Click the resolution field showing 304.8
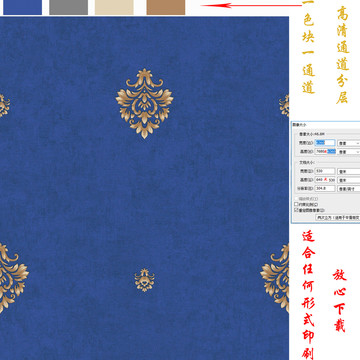Viewport: 360px width, 360px height. pyautogui.click(x=325, y=188)
